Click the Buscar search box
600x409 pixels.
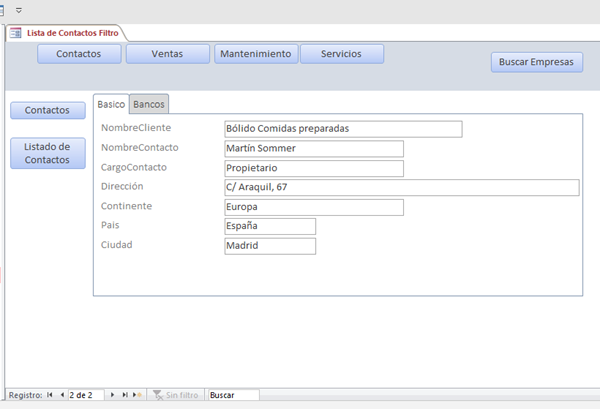[232, 395]
